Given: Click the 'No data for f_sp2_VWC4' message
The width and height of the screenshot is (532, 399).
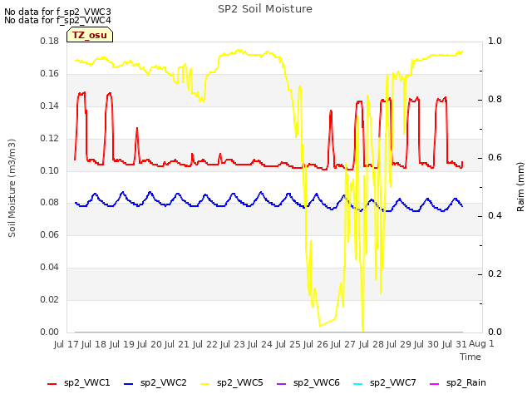Looking at the screenshot, I should click(x=57, y=20).
